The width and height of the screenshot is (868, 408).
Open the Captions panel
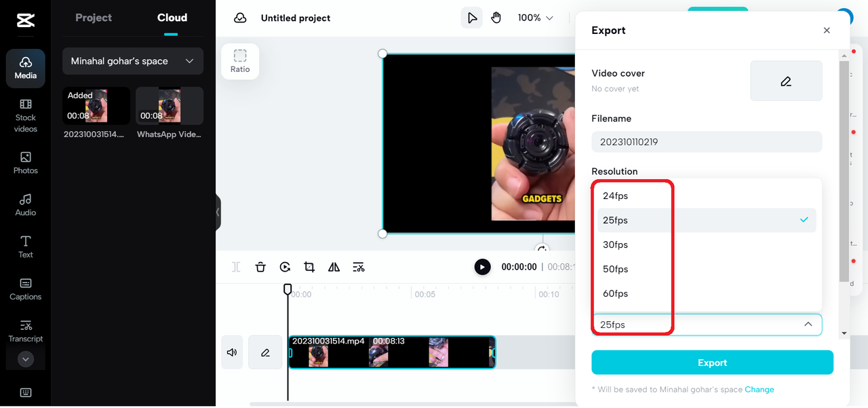pos(26,289)
